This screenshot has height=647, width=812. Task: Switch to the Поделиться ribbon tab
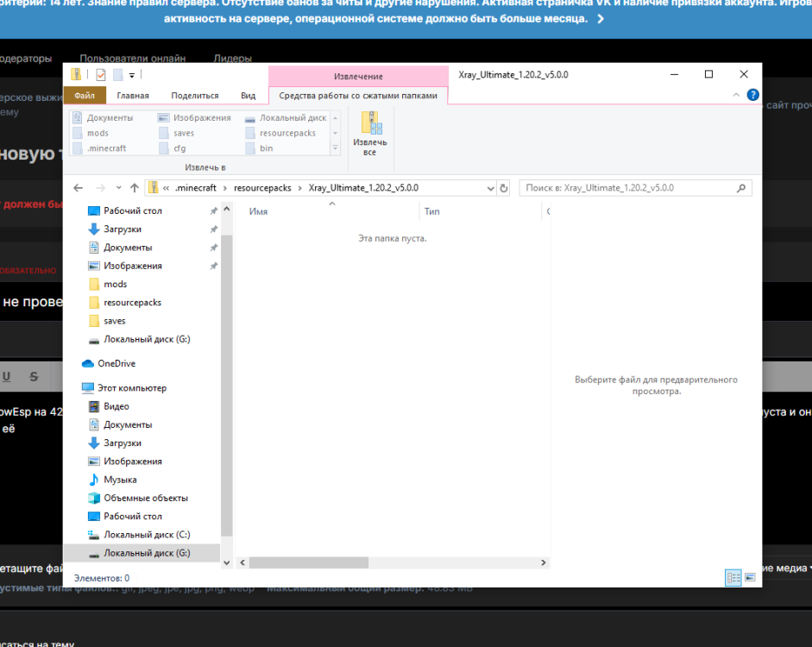pyautogui.click(x=195, y=96)
